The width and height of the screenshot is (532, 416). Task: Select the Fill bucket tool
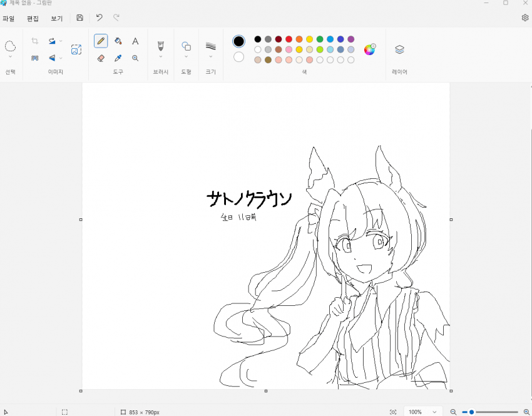click(x=118, y=41)
